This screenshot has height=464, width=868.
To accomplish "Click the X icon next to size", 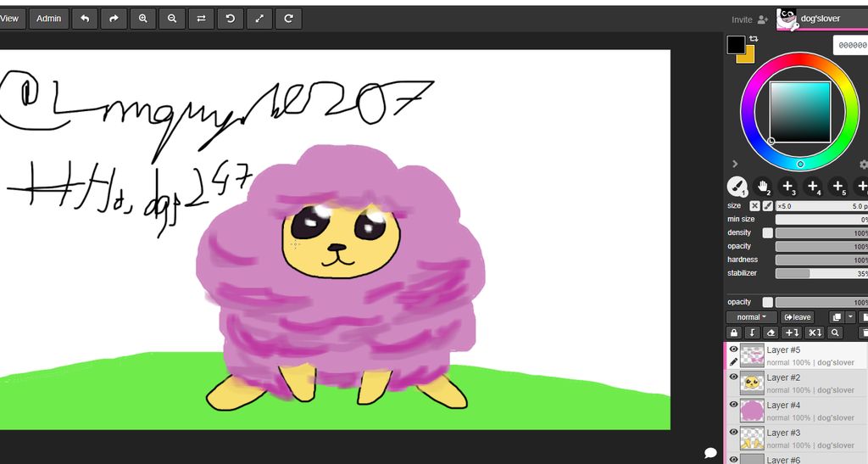I will tap(754, 206).
